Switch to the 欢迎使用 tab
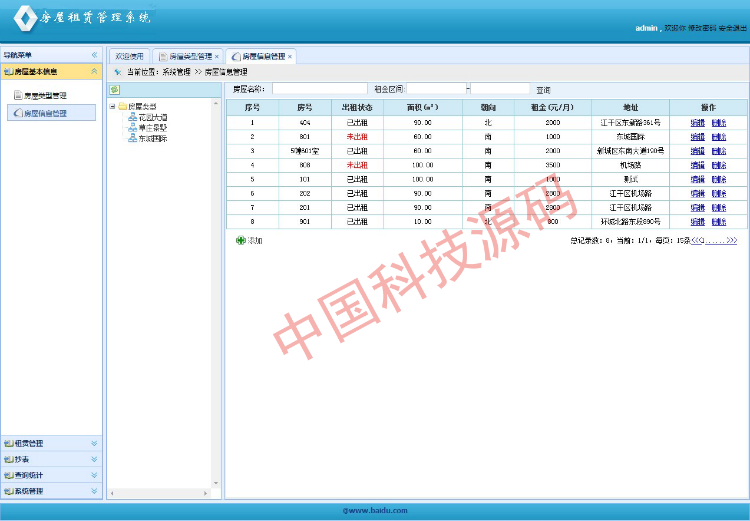The width and height of the screenshot is (750, 521). click(129, 56)
